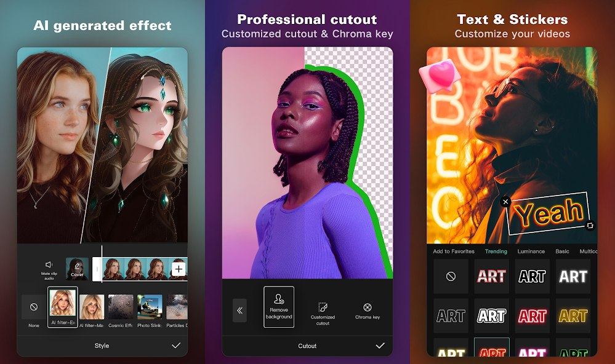Viewport: 615px width, 364px height.
Task: Select the no-effect text style icon
Action: [x=451, y=277]
